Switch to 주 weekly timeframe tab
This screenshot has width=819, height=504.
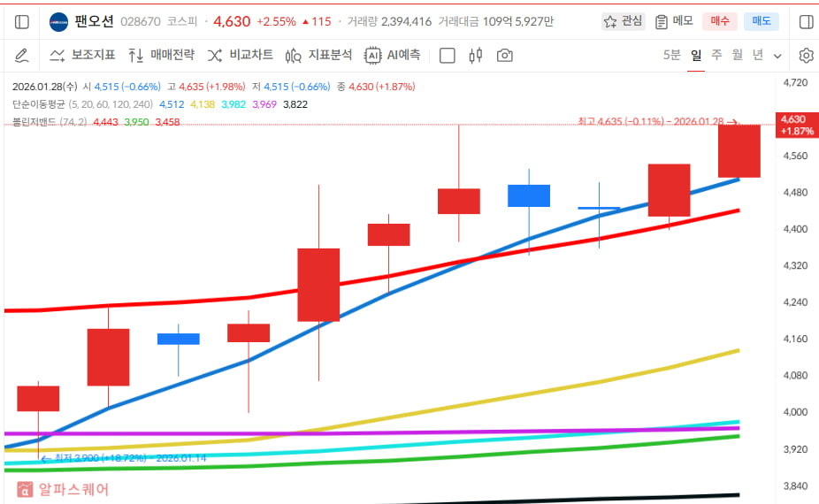coord(716,55)
